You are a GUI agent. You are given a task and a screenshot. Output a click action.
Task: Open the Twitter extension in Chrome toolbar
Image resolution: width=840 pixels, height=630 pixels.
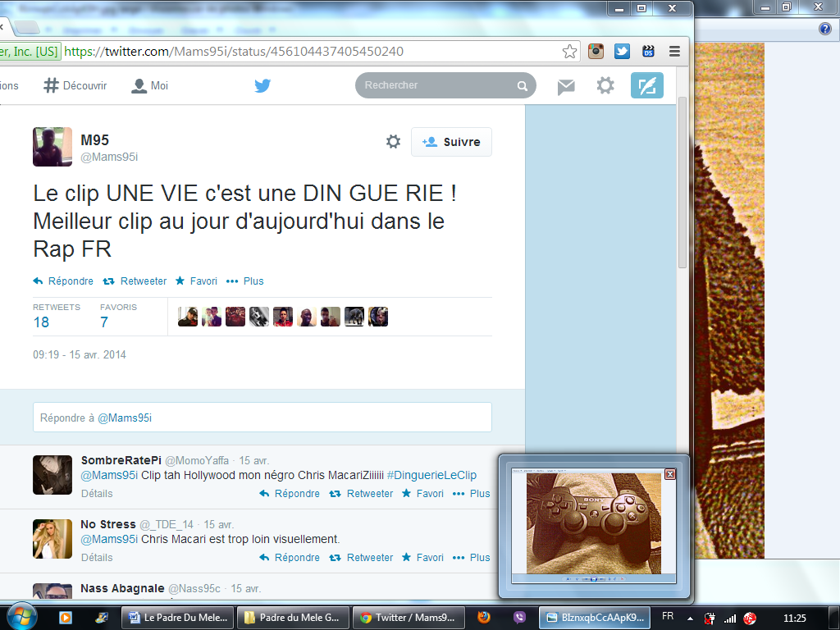point(622,52)
